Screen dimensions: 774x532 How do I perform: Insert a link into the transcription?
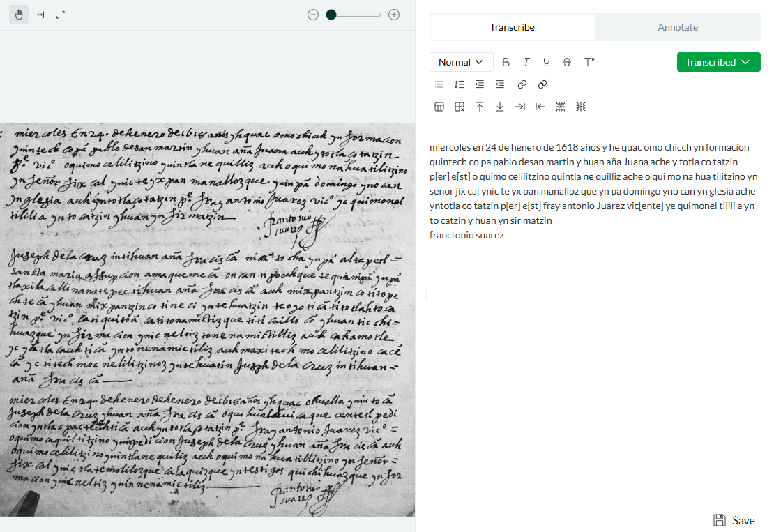[x=522, y=84]
